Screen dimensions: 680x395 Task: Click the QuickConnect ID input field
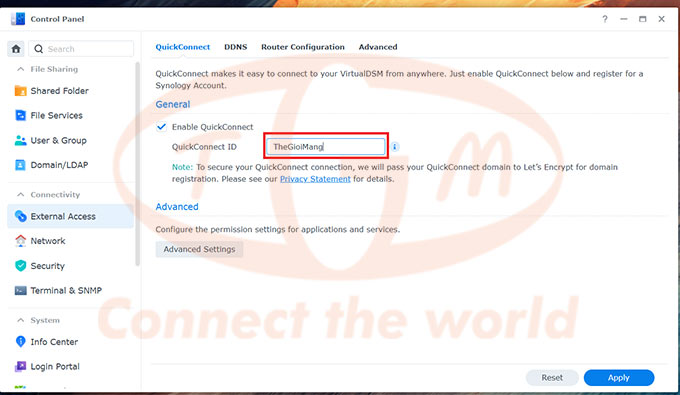[326, 147]
